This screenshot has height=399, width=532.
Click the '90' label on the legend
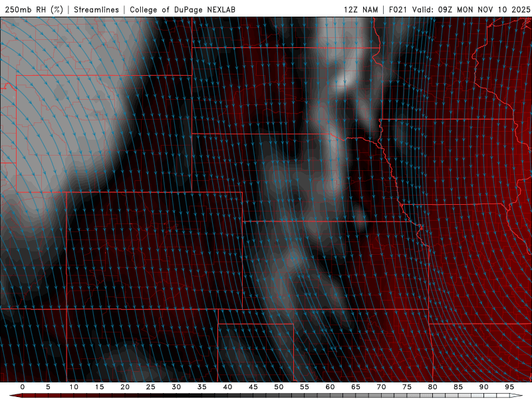point(484,387)
